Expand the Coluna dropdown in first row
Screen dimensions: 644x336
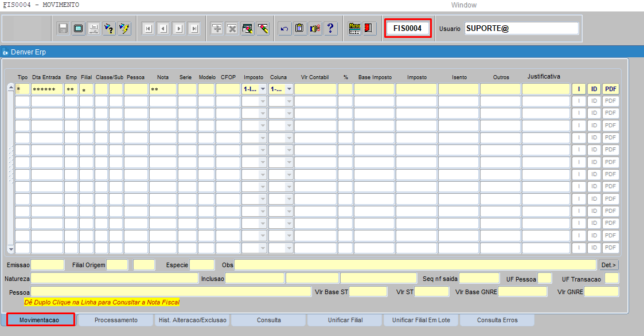(x=289, y=89)
